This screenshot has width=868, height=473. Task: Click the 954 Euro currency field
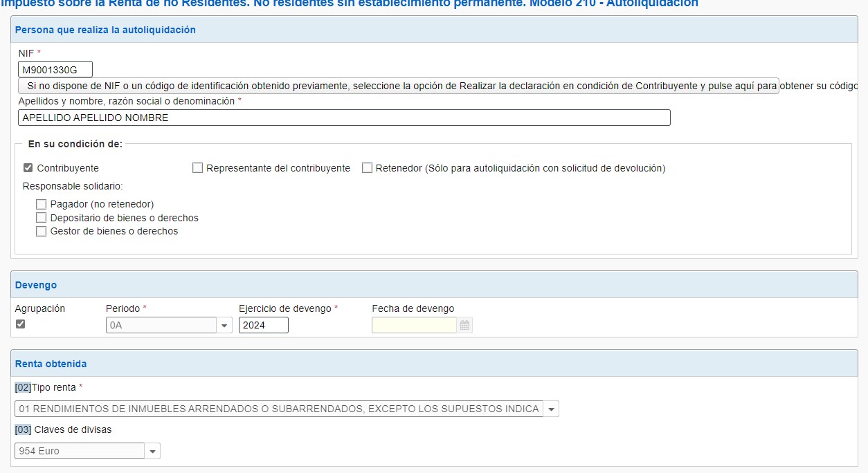(x=80, y=452)
